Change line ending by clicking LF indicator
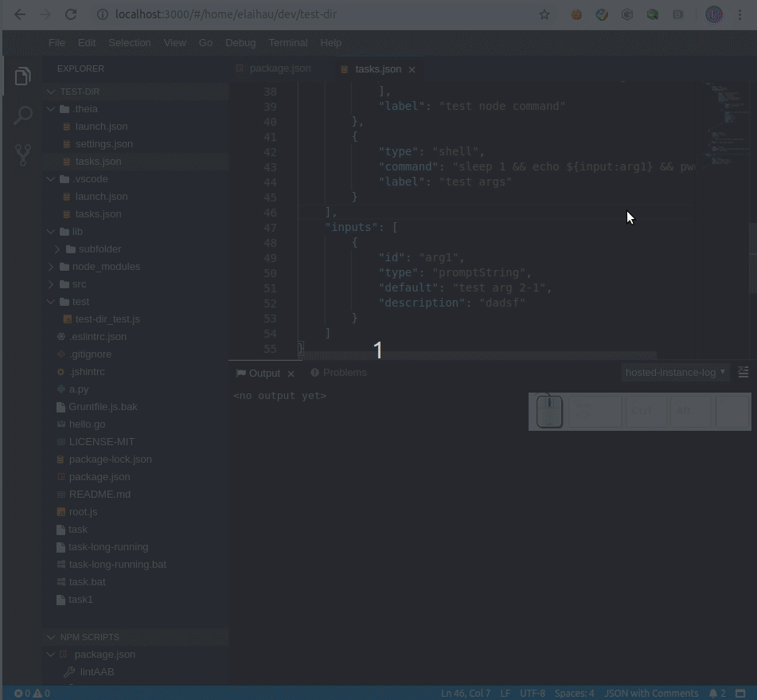Screen dimensions: 757x700 (x=505, y=693)
